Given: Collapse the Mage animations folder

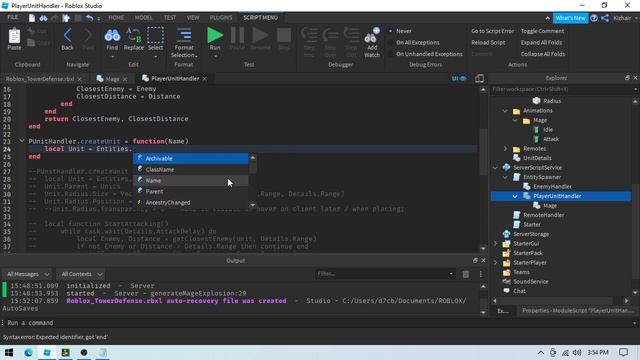Looking at the screenshot, I should 515,120.
